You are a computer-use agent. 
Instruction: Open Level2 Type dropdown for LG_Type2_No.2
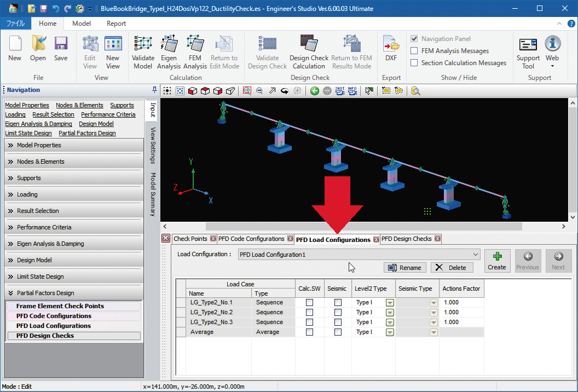coord(390,312)
